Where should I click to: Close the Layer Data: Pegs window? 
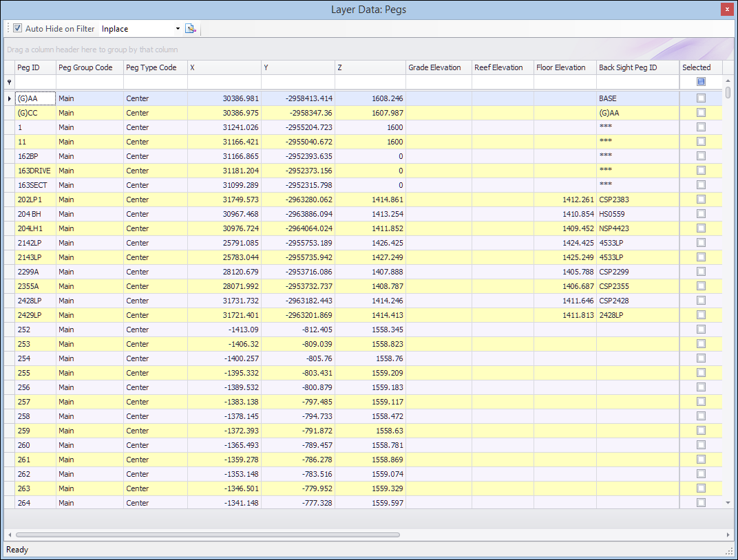[726, 10]
